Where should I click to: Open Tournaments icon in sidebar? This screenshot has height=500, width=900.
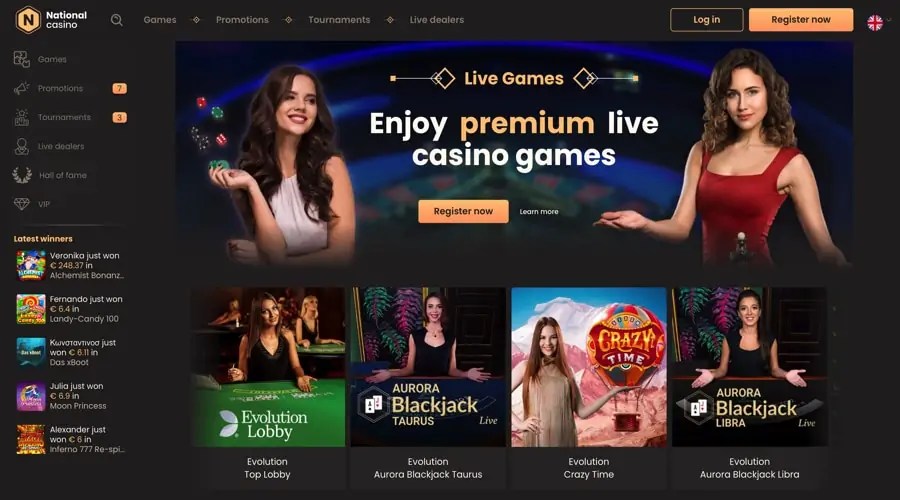pyautogui.click(x=22, y=117)
